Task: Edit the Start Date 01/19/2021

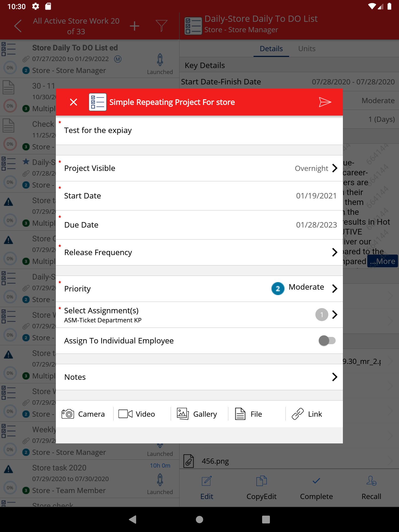Action: [199, 196]
